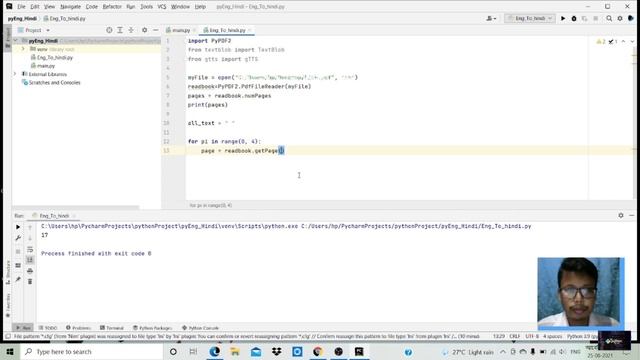The width and height of the screenshot is (640, 360).
Task: Open the VCS menu
Action: point(162,7)
